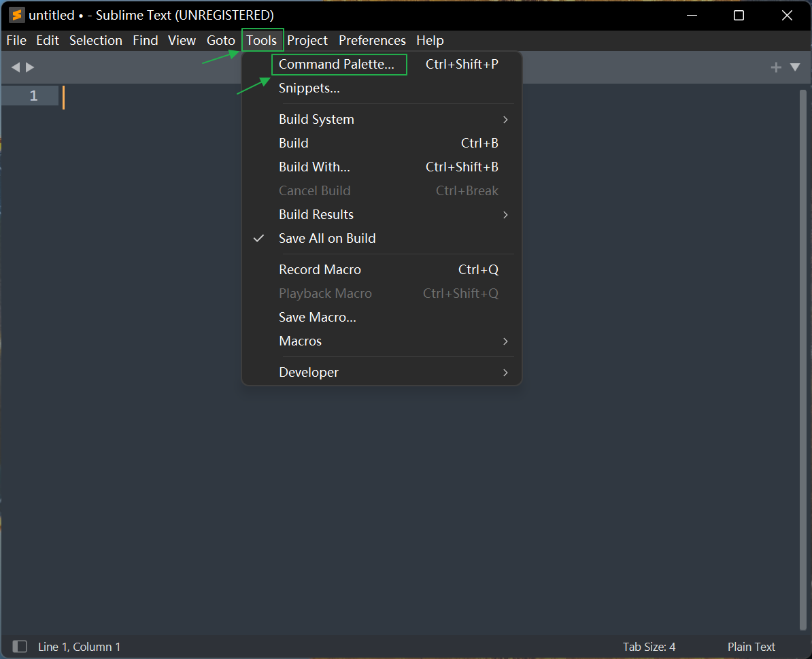Open the Selection menu
Viewport: 812px width, 659px height.
tap(96, 40)
